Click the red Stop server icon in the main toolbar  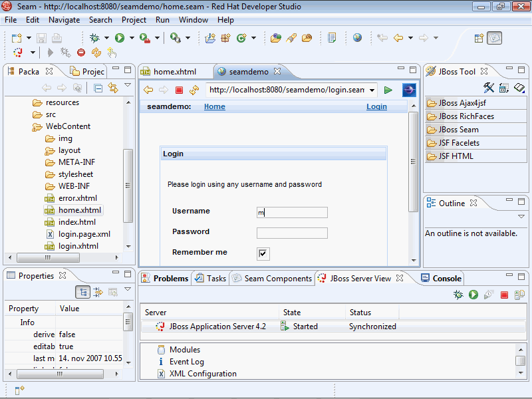[81, 53]
